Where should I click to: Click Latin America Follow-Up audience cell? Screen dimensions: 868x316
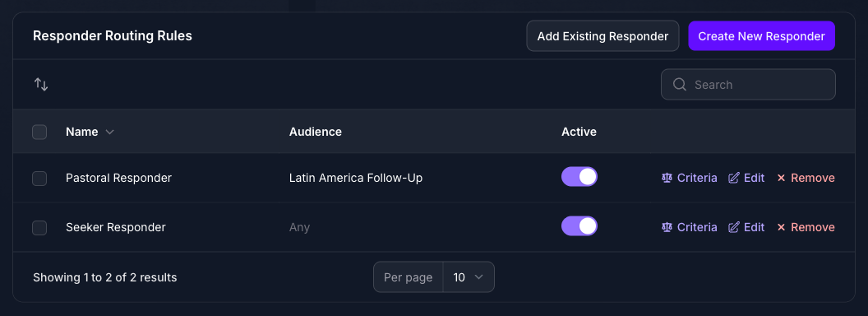(356, 178)
